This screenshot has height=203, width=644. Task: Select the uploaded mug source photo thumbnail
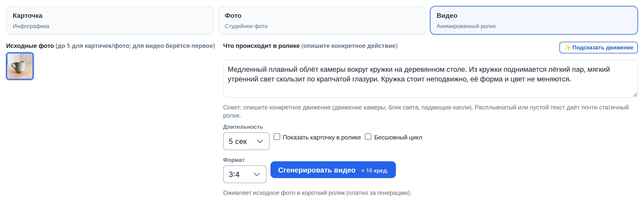pyautogui.click(x=20, y=66)
